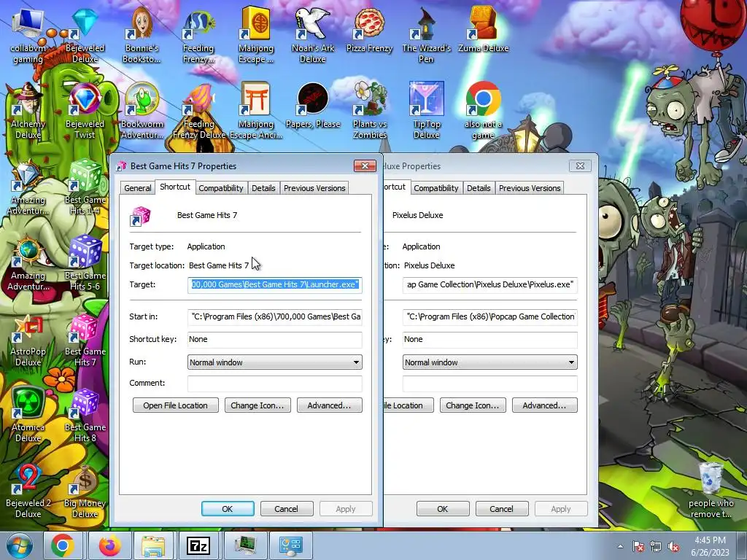The image size is (747, 560).
Task: Open Details tab in Best Game Hits 7 Properties
Action: tap(263, 188)
